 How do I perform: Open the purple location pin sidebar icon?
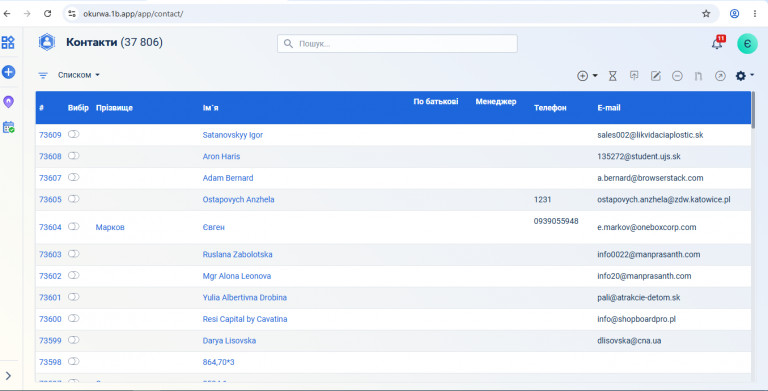click(x=8, y=101)
